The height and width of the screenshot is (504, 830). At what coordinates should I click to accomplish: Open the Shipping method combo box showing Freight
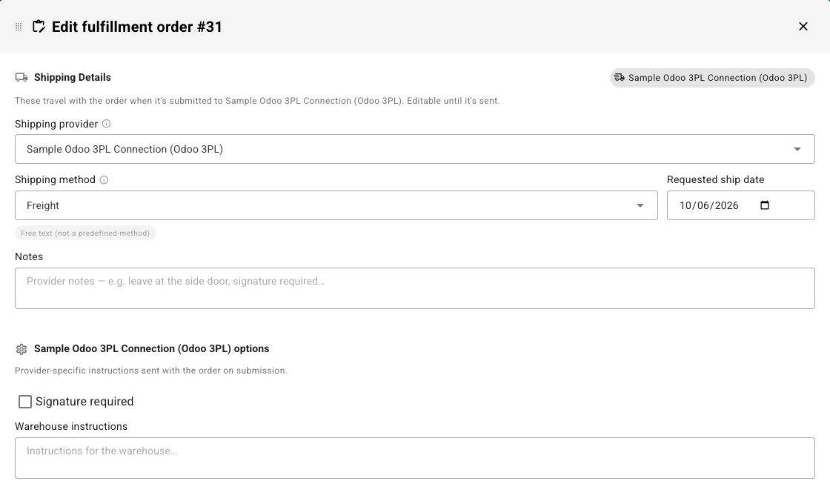[336, 205]
